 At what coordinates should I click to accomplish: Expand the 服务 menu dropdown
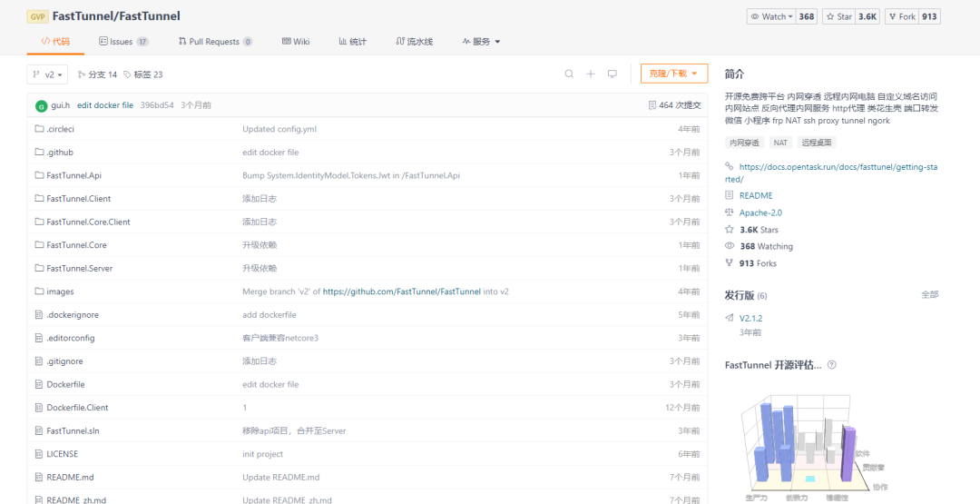482,42
